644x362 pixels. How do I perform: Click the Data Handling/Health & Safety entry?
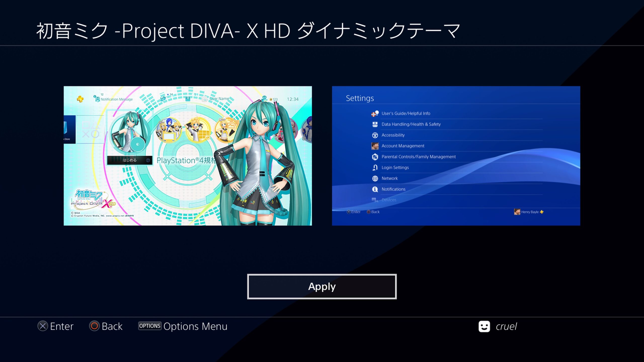coord(411,124)
